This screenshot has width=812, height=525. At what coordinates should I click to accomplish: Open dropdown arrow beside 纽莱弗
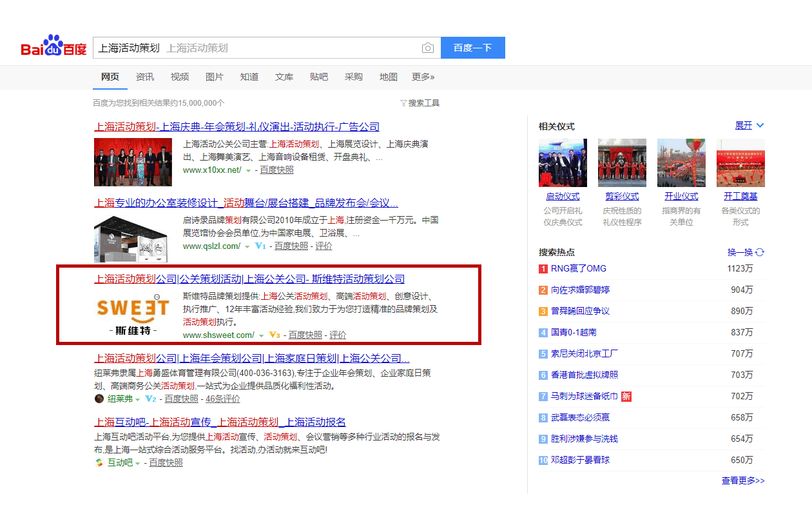click(x=137, y=400)
